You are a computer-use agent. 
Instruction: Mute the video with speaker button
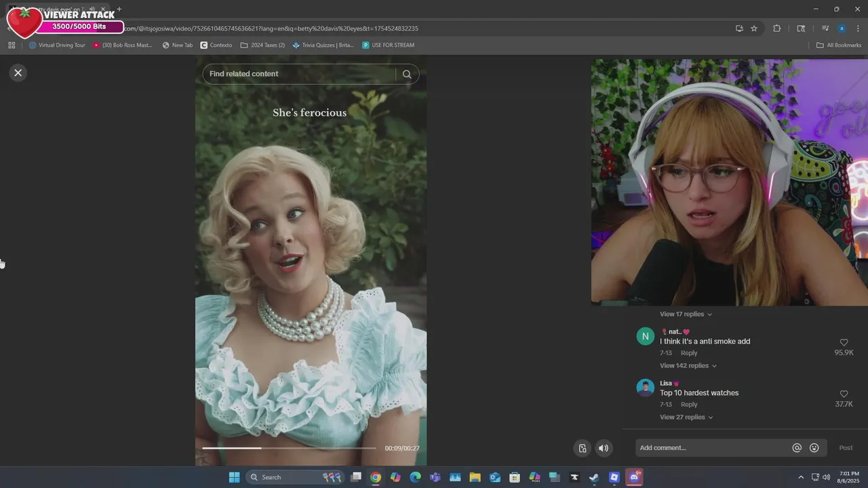(x=604, y=448)
